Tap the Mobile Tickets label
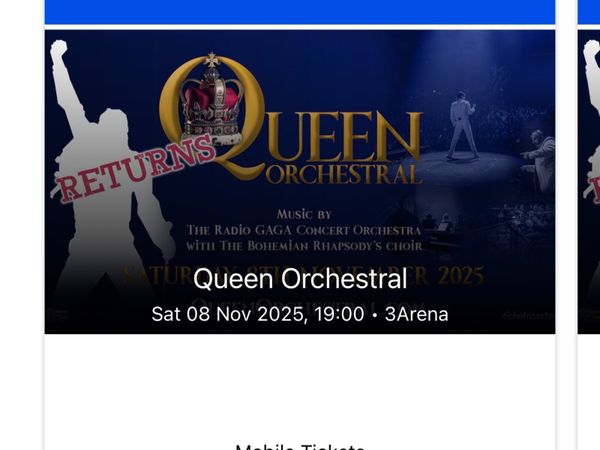 click(x=300, y=446)
